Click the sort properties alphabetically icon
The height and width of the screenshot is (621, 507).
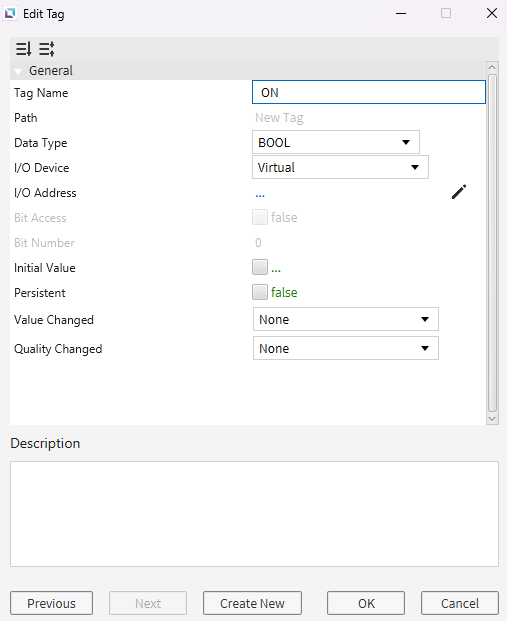23,49
